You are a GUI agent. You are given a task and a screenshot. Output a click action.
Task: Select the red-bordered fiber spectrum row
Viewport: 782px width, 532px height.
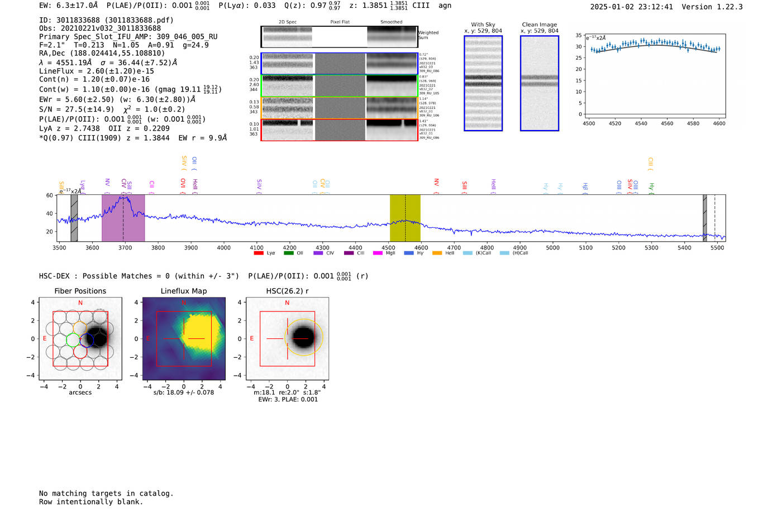tap(339, 130)
